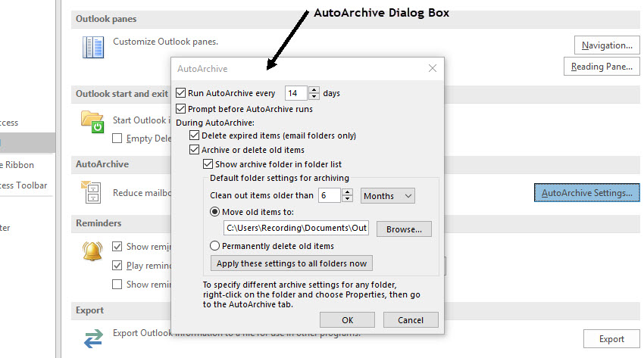Screen dimensions: 644x358
Task: Click Apply these settings to all folders now
Action: pos(292,263)
